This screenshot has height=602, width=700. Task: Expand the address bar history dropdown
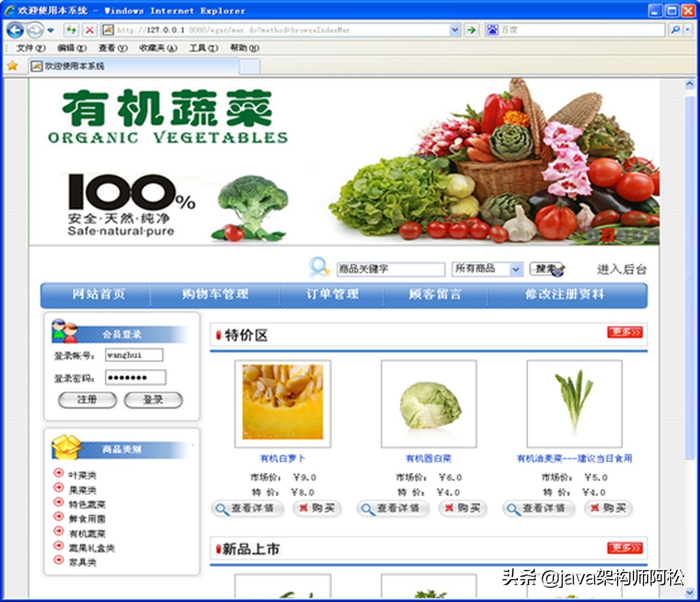coord(455,30)
